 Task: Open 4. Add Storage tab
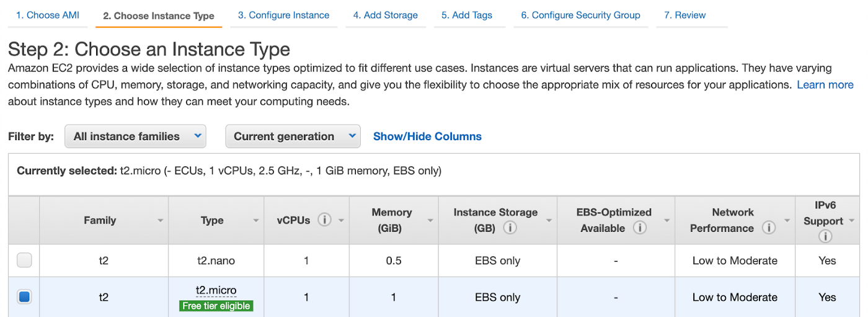[386, 15]
